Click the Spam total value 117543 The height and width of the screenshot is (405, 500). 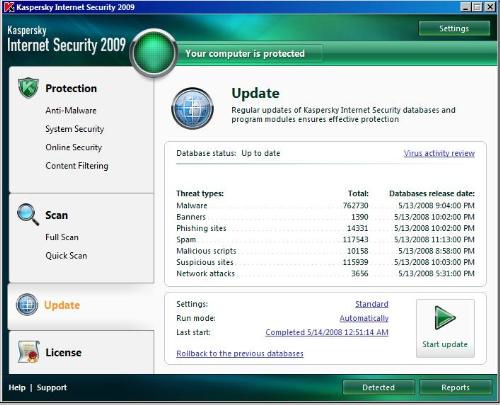click(x=355, y=240)
